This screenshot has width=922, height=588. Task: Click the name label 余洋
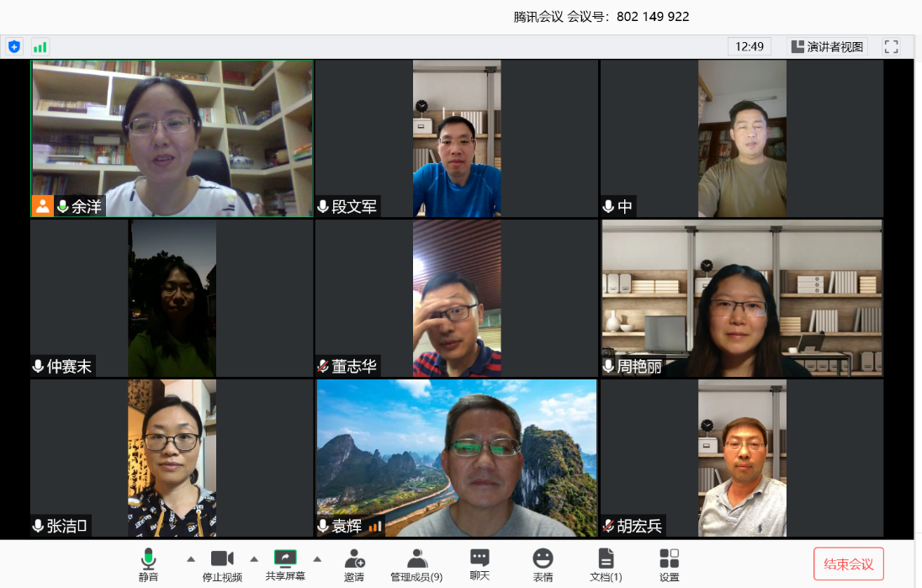tap(87, 206)
